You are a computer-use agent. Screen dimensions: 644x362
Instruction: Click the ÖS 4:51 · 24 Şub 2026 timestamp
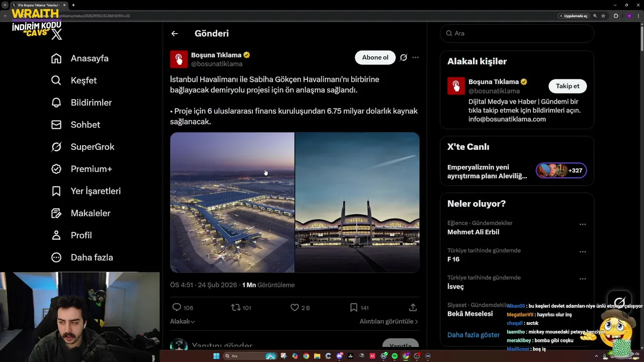coord(203,285)
